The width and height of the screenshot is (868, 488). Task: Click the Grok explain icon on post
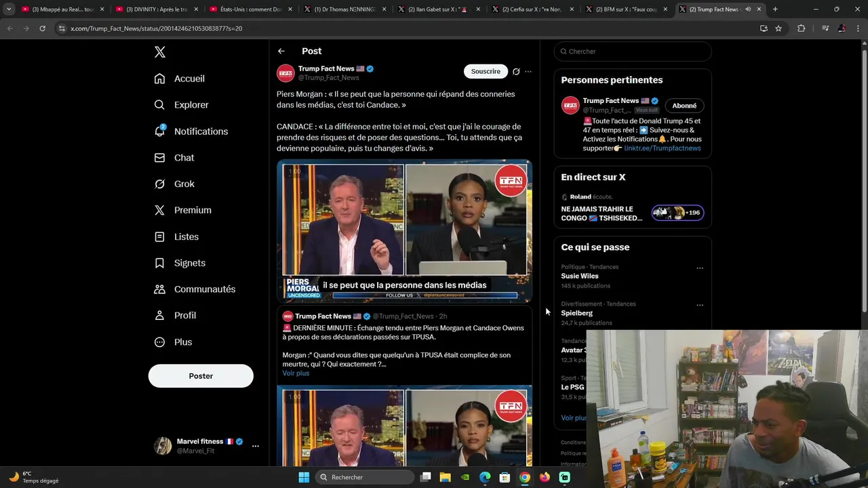pos(516,71)
